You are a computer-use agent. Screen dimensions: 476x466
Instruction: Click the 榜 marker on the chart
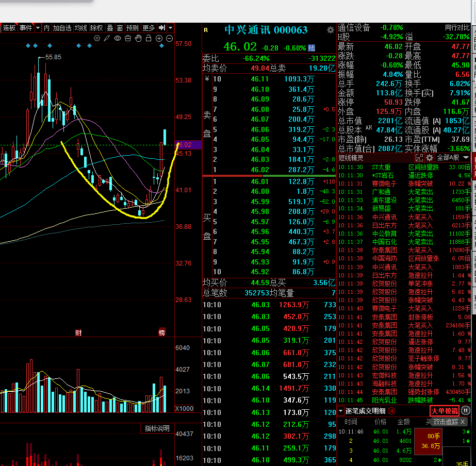tap(162, 332)
